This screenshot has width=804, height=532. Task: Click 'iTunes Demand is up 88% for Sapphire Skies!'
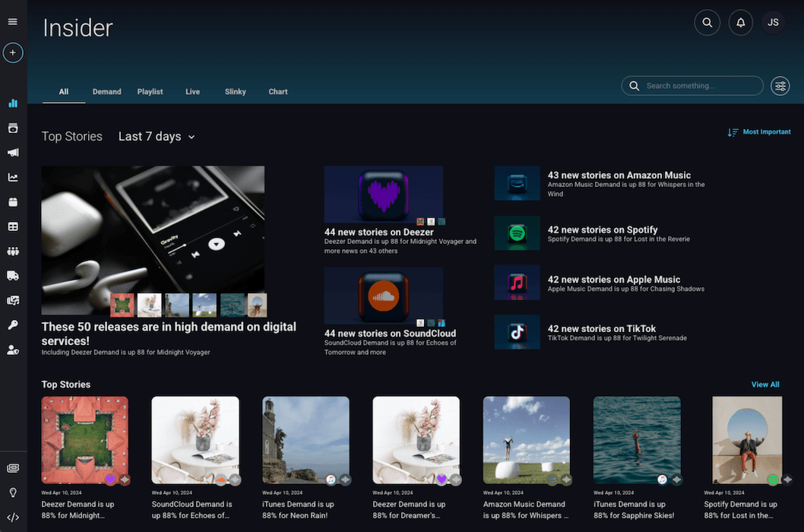point(634,510)
